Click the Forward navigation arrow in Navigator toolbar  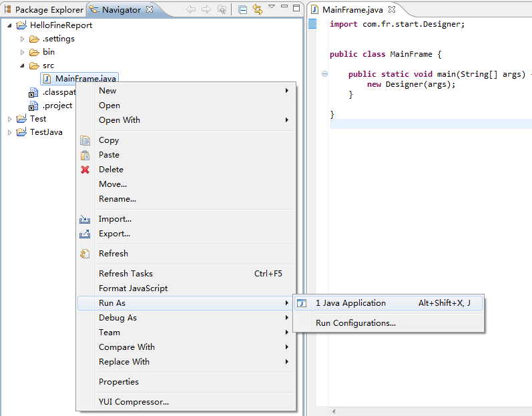(206, 9)
